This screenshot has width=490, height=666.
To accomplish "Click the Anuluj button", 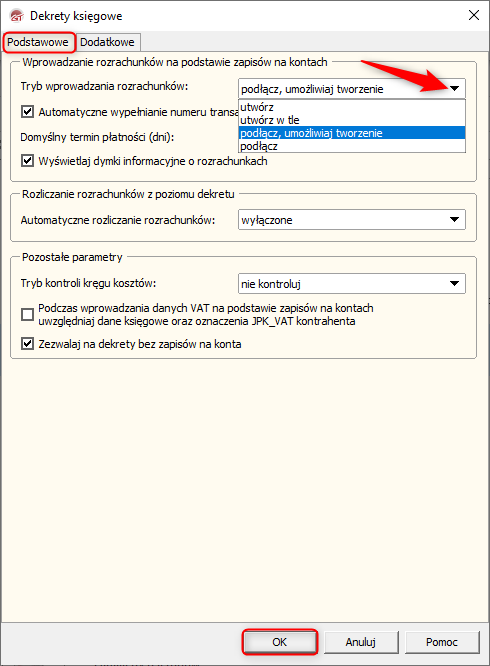I will point(361,642).
